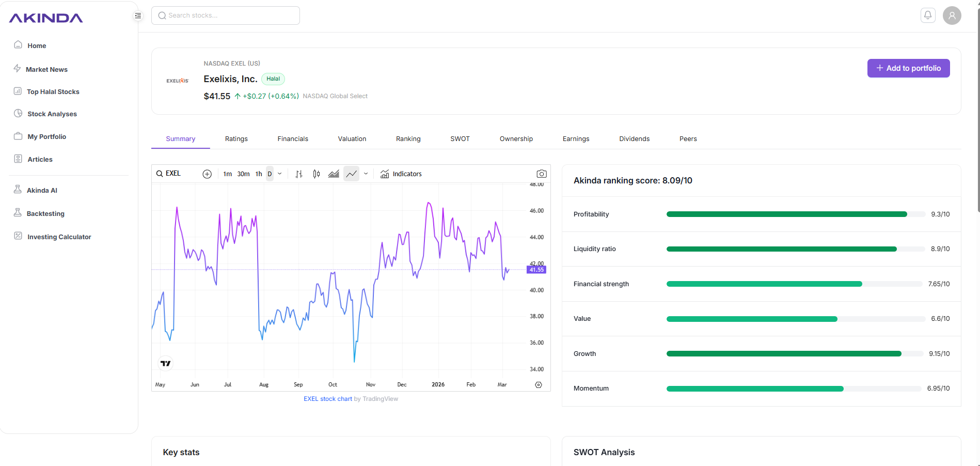Open the chart style dropdown chevron
Viewport: 980px width, 466px height.
click(x=366, y=174)
